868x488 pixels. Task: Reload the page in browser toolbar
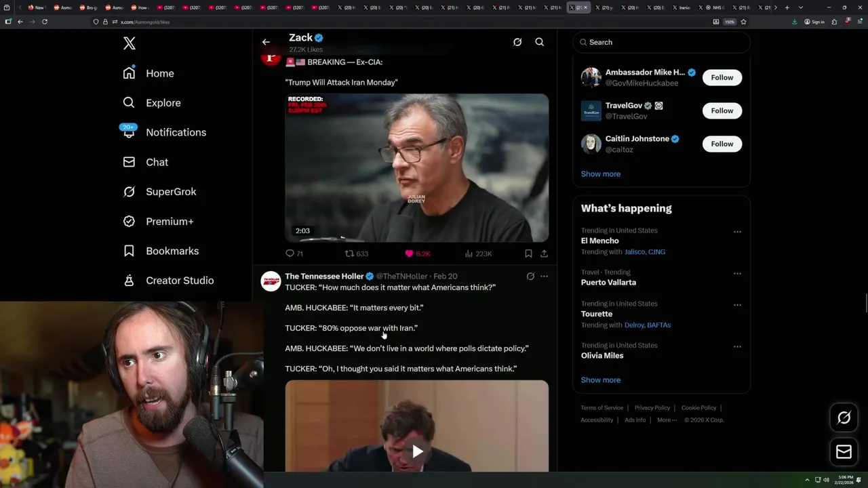tap(45, 22)
